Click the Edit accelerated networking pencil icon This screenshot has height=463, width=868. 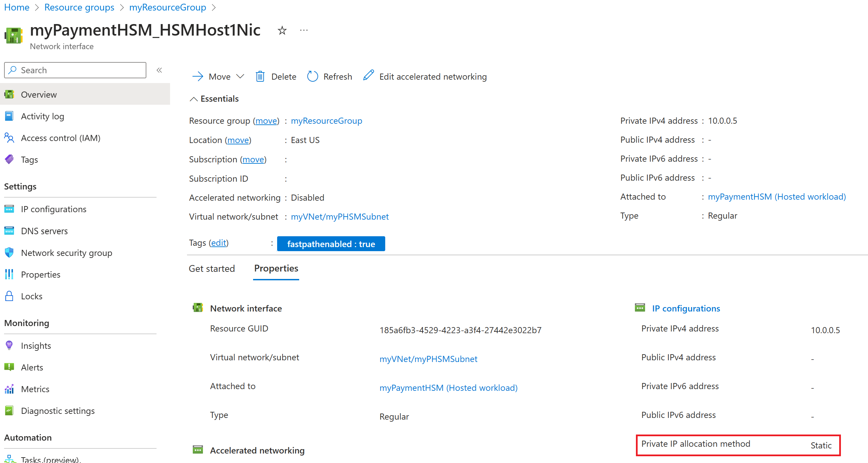tap(369, 75)
